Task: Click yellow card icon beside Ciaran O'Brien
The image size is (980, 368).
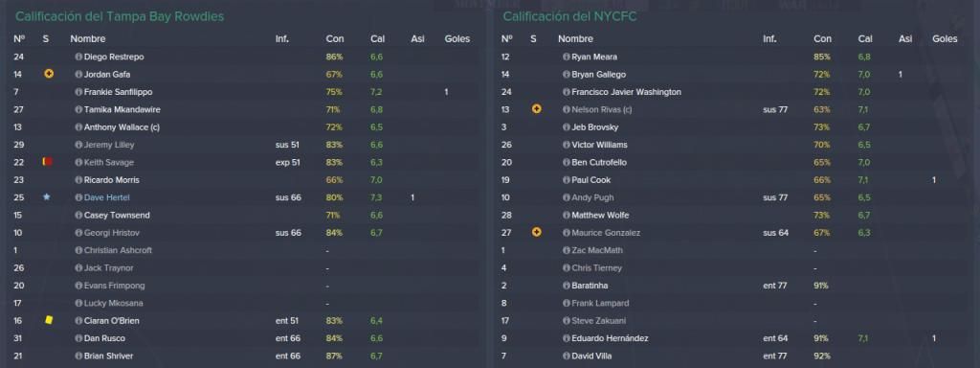Action: (48, 320)
